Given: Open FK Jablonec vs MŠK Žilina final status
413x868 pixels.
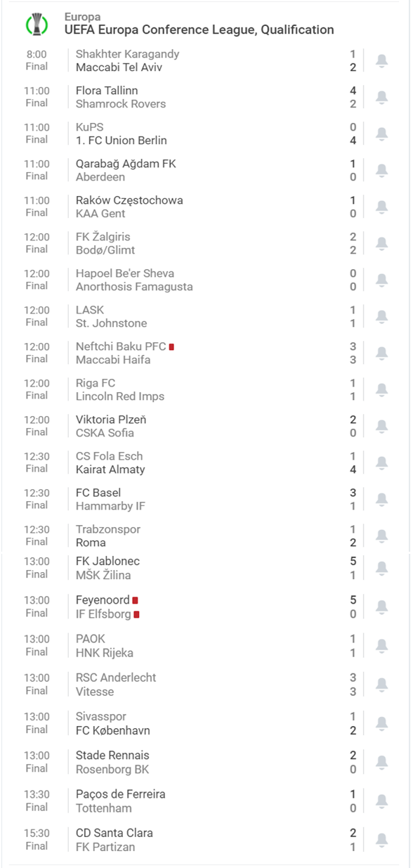Looking at the screenshot, I should 37,574.
